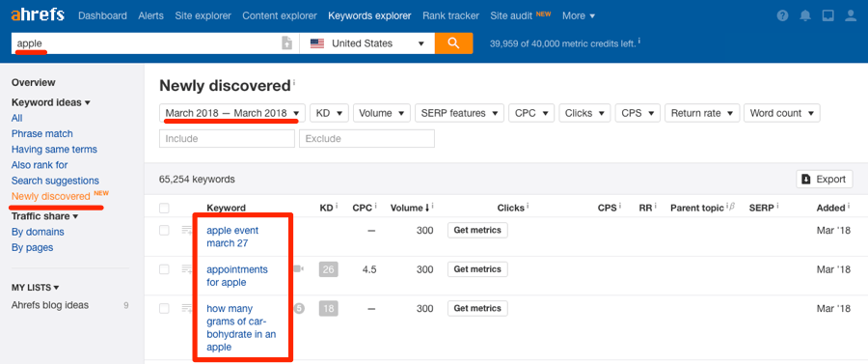Click the video SERP feature icon for 'appointments for apple'
The height and width of the screenshot is (364, 868).
tap(299, 268)
